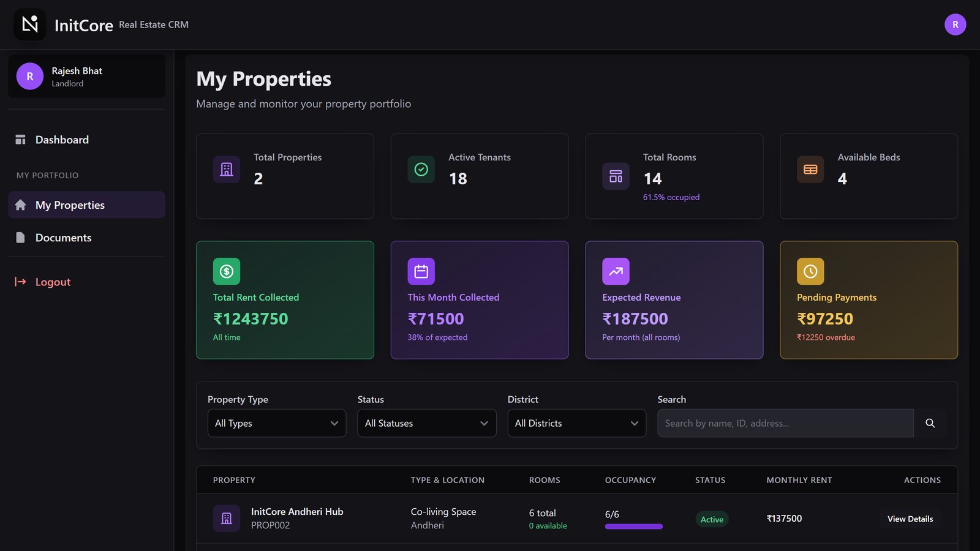
Task: Open Documents from the sidebar
Action: coord(87,238)
